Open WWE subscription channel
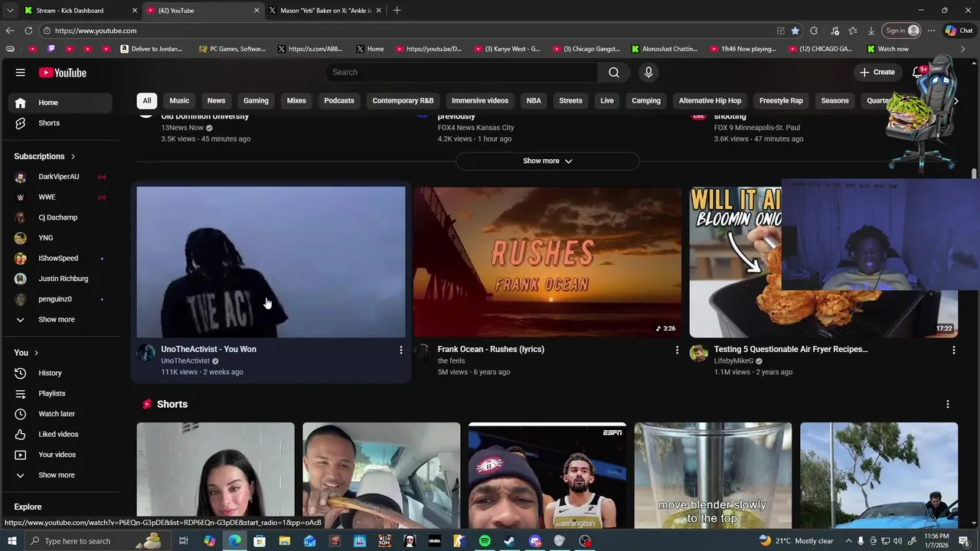The image size is (980, 551). (60, 197)
